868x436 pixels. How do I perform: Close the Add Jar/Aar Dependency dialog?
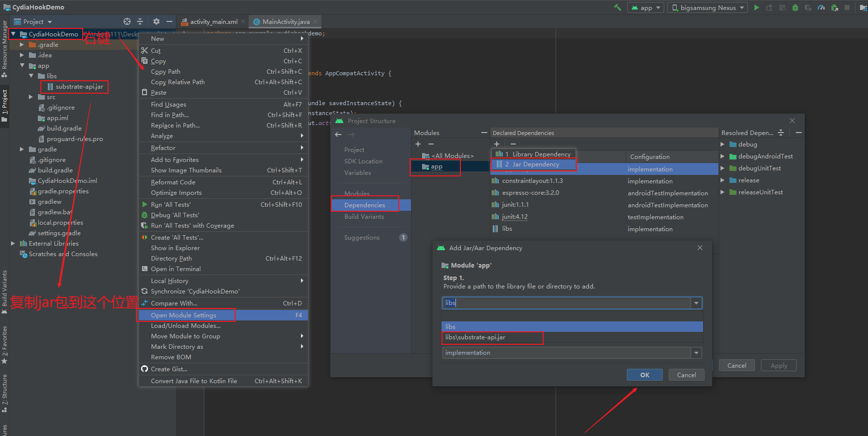[700, 248]
